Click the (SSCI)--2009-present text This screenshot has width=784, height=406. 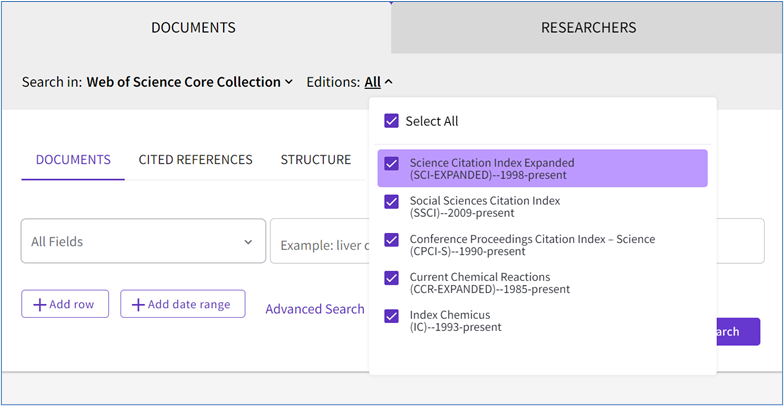coord(462,214)
